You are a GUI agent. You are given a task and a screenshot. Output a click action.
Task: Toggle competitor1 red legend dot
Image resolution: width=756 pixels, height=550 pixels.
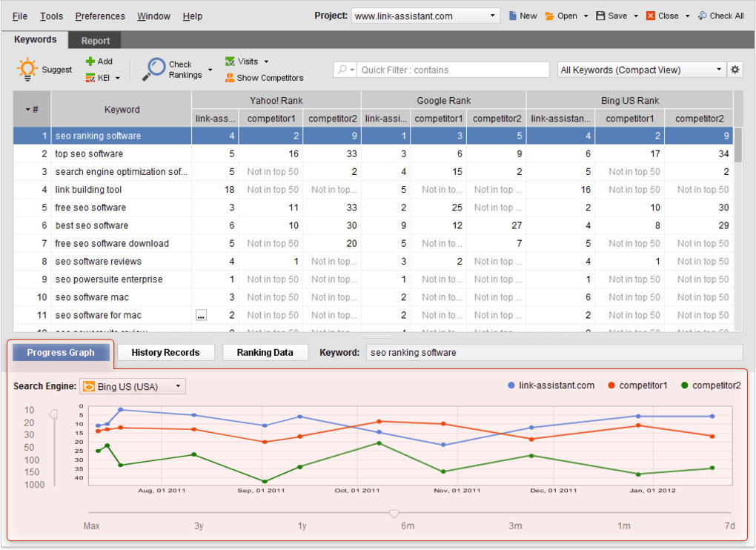611,385
